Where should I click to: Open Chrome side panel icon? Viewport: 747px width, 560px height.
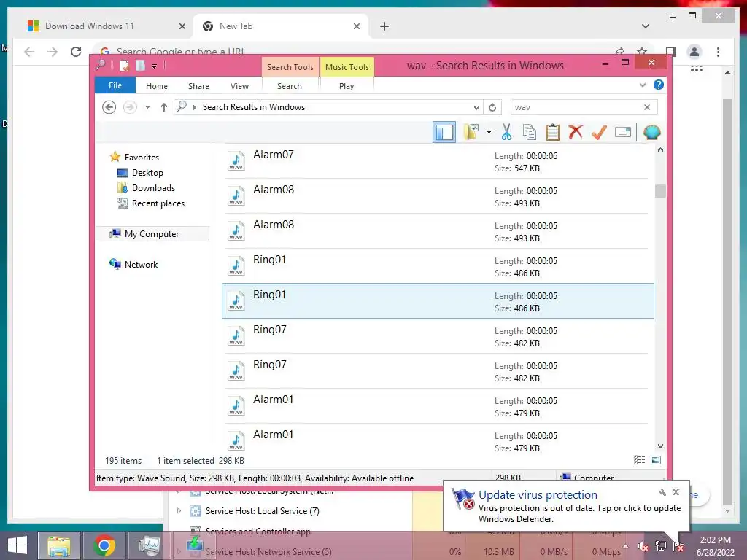[671, 52]
